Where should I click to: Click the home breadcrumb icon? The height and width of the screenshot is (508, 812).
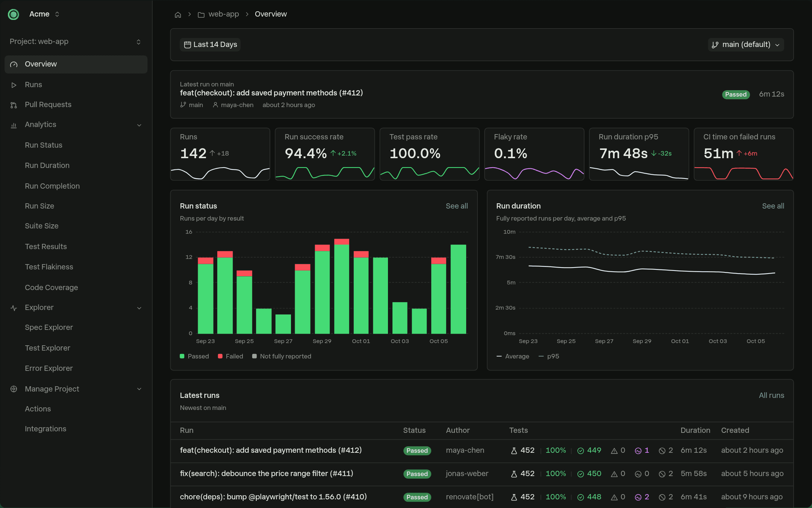pyautogui.click(x=178, y=15)
